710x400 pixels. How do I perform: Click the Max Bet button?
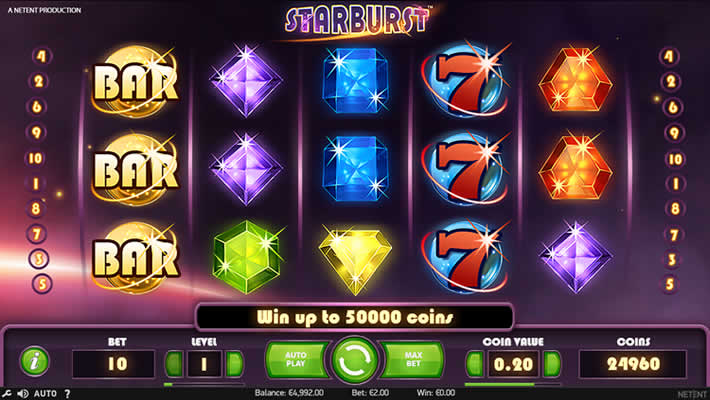(x=413, y=360)
